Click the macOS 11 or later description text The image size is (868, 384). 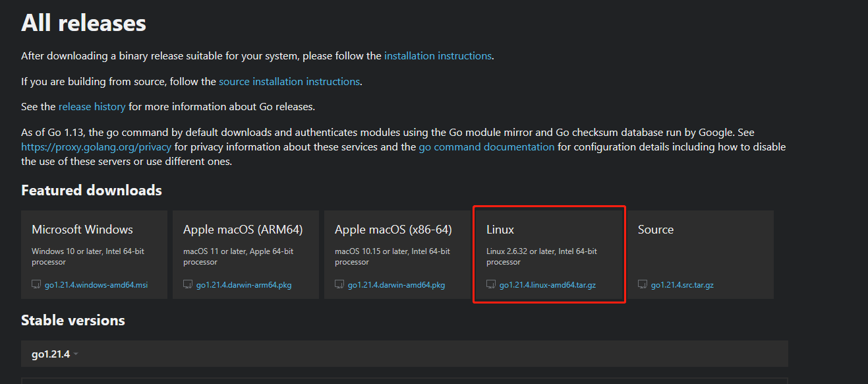[239, 257]
